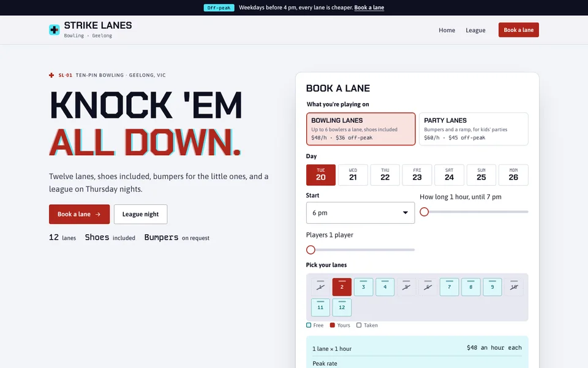Viewport: 588px width, 368px height.
Task: Select the Bowling Lanes option card
Action: click(361, 129)
